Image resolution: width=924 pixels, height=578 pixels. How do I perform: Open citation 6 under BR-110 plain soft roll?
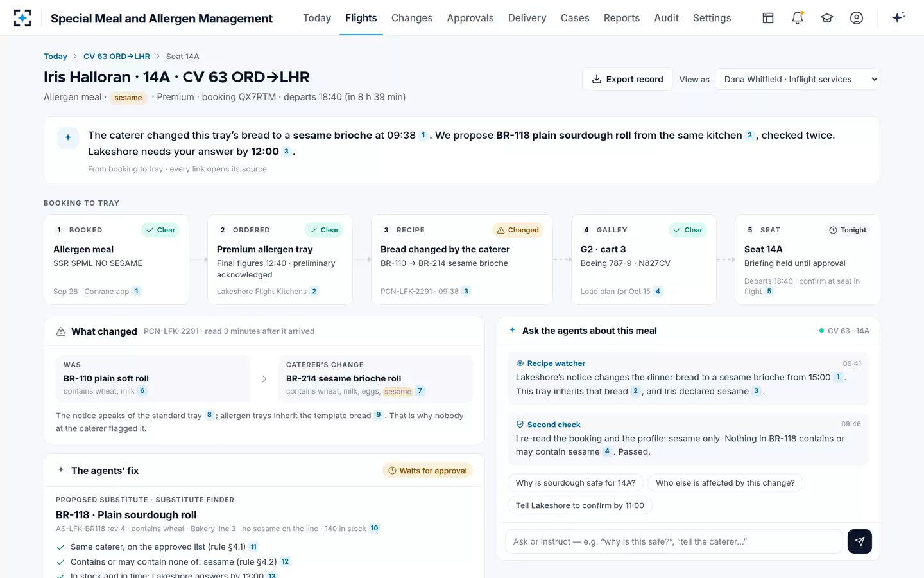tap(142, 391)
